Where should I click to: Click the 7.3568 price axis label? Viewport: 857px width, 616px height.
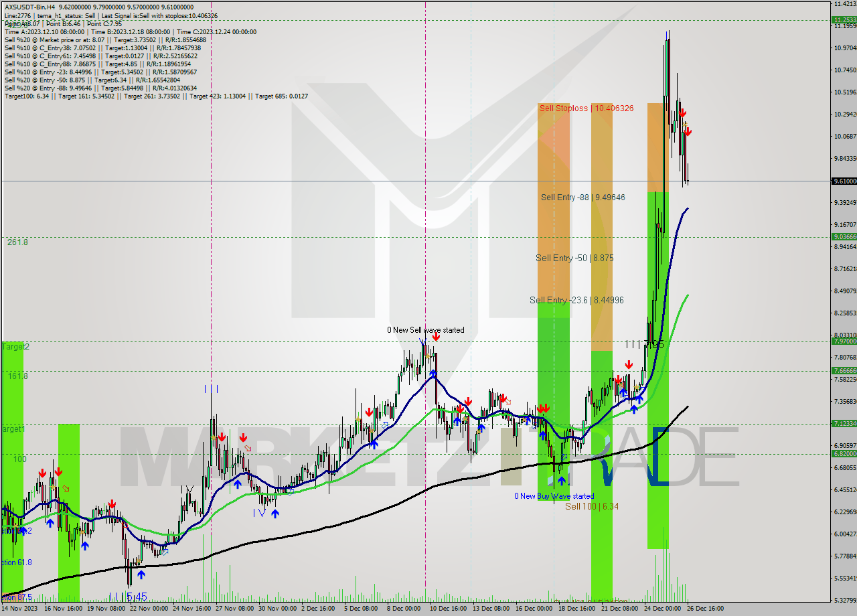tap(844, 402)
